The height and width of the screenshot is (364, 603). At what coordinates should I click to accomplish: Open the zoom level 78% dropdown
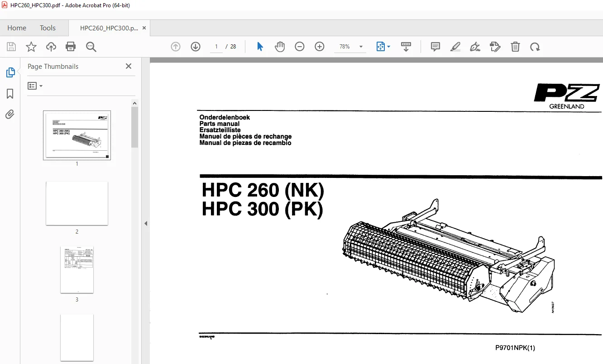point(361,47)
